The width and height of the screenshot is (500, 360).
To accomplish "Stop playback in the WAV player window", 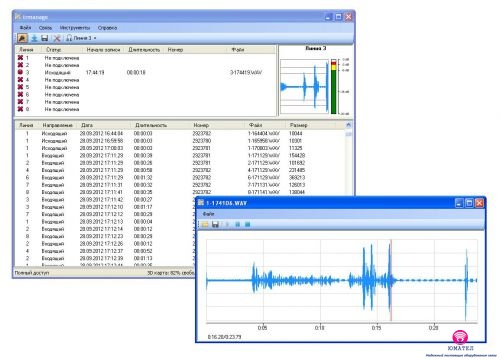I will pyautogui.click(x=248, y=224).
